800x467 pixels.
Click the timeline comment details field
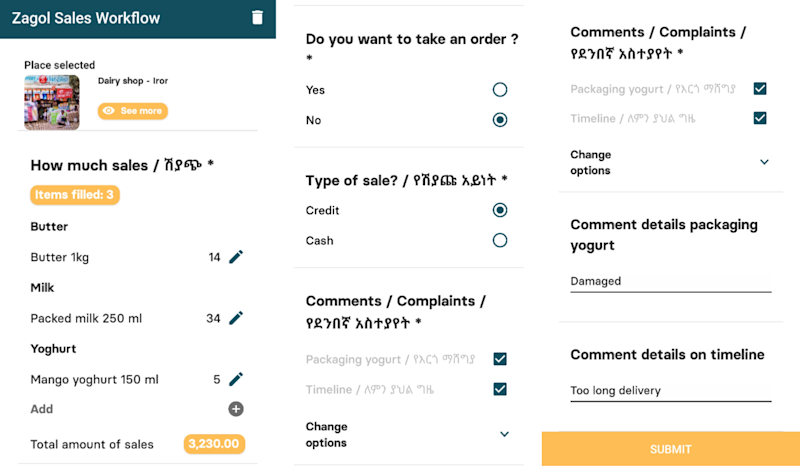pyautogui.click(x=670, y=391)
